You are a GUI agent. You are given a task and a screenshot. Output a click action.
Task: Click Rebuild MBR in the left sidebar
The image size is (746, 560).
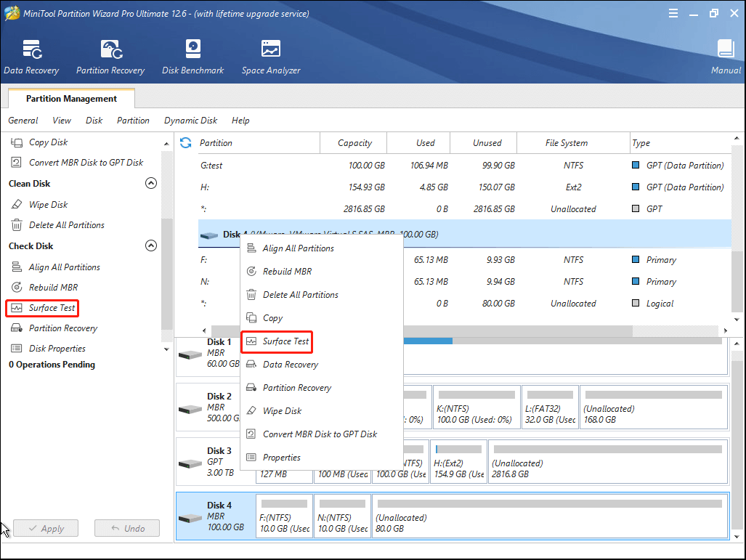[44, 288]
